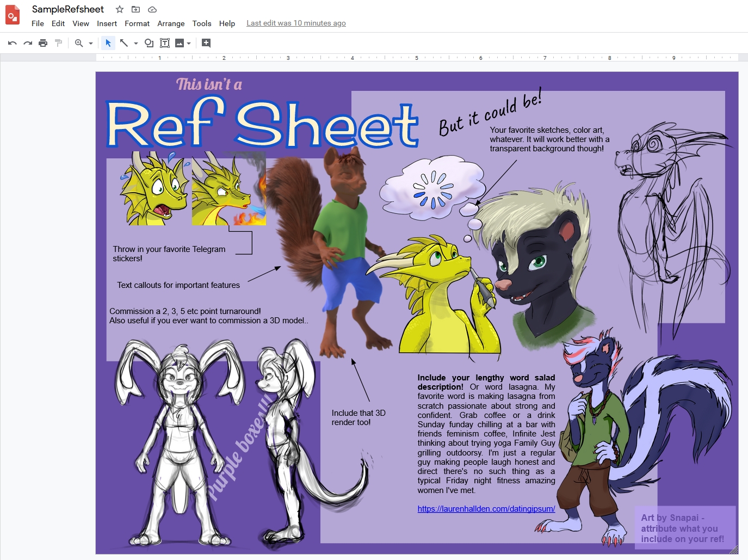Follow the laurenhallden.com/datingipsum link
This screenshot has width=748, height=560.
click(486, 509)
